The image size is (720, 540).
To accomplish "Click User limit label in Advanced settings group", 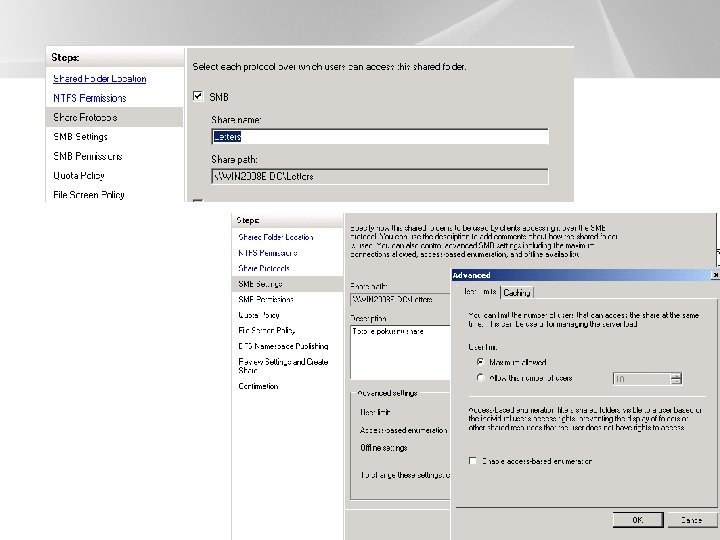I will coord(375,412).
